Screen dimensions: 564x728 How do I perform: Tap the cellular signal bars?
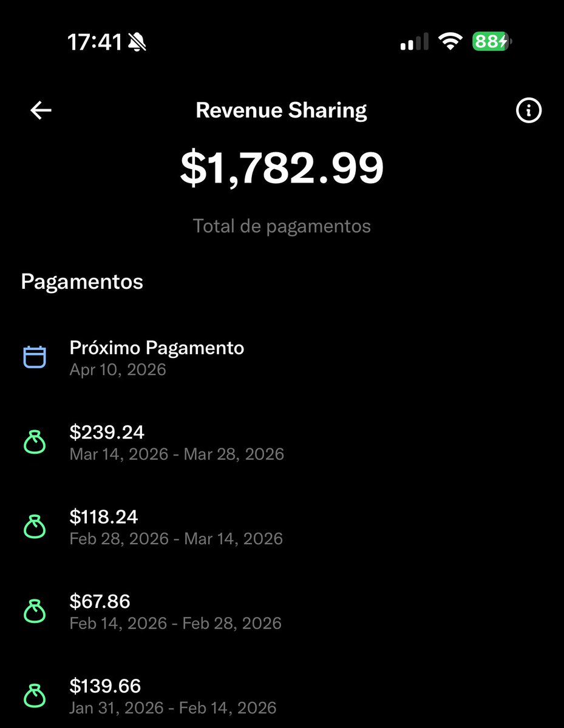pyautogui.click(x=415, y=42)
